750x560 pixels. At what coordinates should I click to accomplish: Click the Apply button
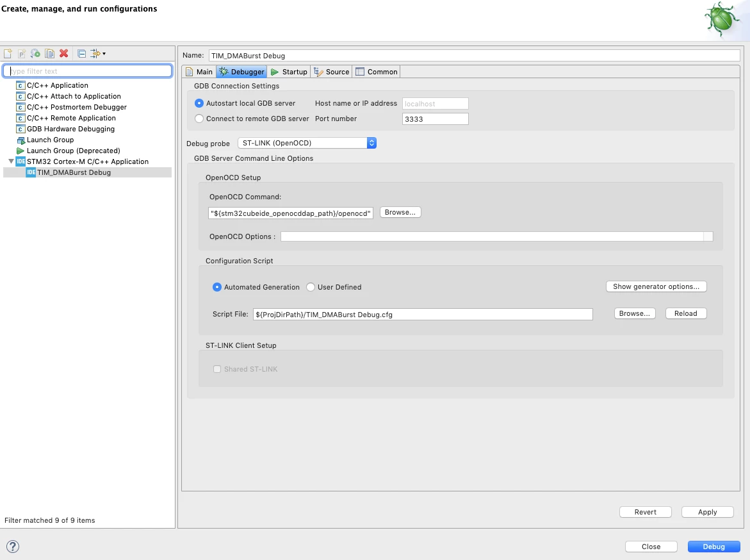pos(708,512)
